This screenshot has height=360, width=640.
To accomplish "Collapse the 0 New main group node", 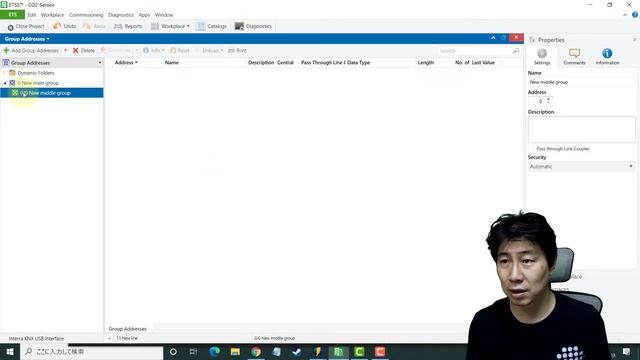I will click(4, 83).
